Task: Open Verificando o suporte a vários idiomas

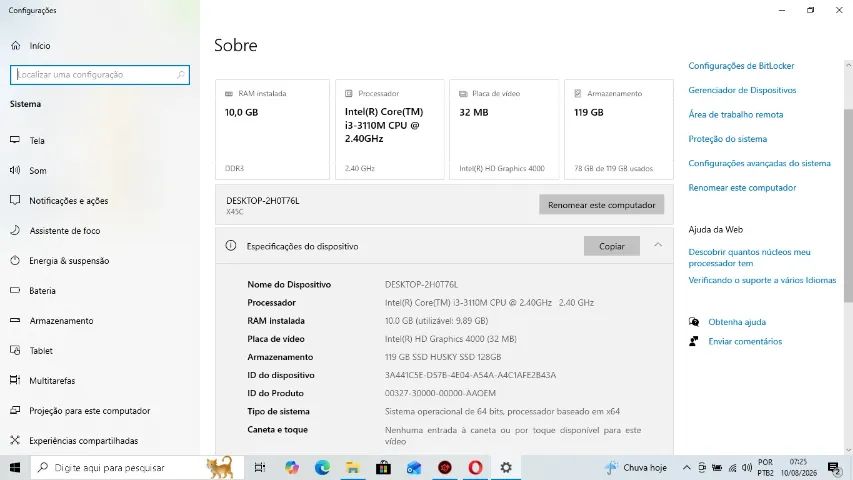Action: point(762,280)
